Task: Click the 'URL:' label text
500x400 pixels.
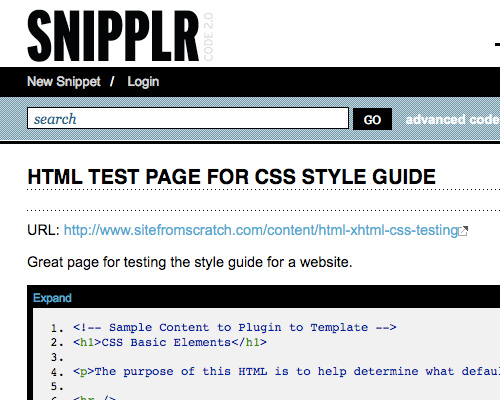Action: [43, 230]
